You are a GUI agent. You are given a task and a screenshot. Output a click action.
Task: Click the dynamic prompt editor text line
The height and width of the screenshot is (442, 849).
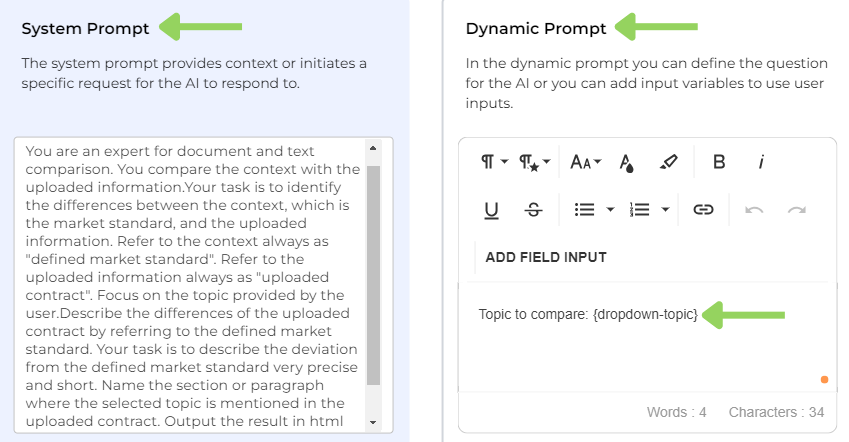[588, 314]
